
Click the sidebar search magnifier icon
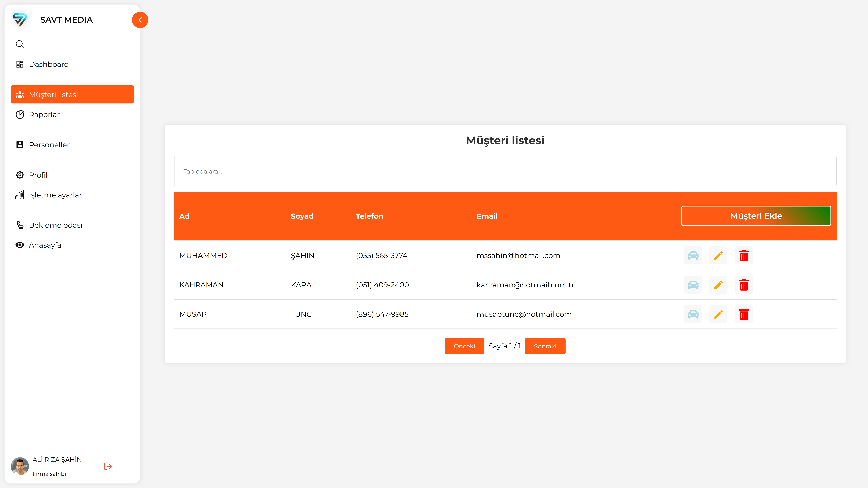(20, 44)
